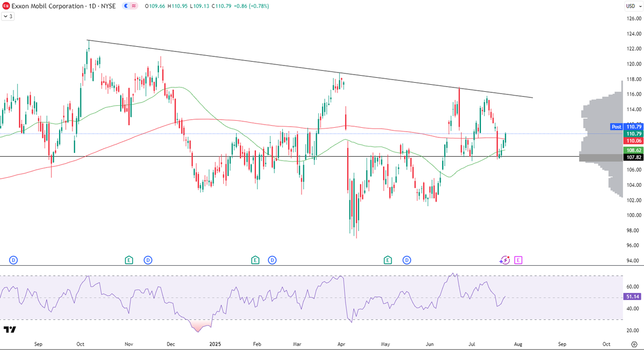Click the 94.00 price axis label
Image resolution: width=644 pixels, height=350 pixels.
633,261
